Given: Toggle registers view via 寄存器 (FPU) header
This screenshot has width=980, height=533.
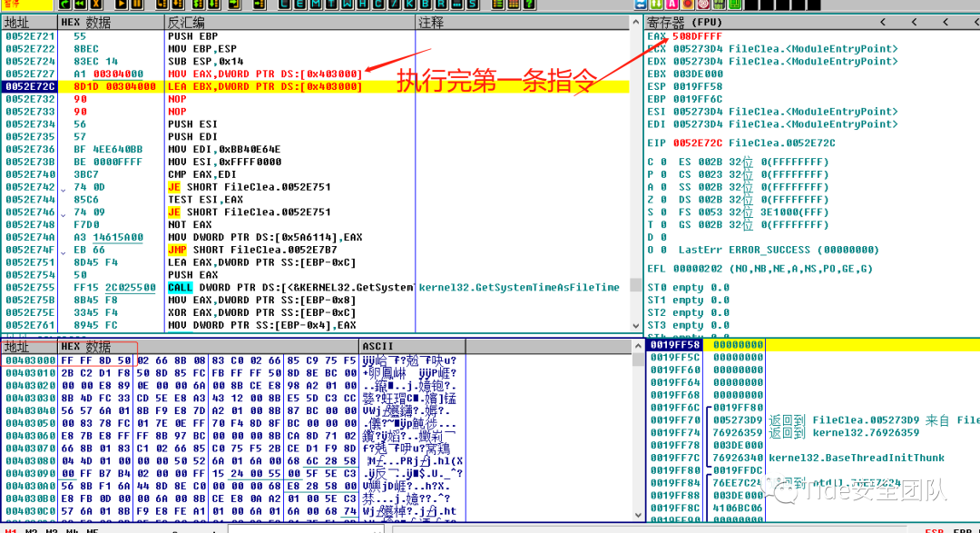Looking at the screenshot, I should pyautogui.click(x=684, y=23).
